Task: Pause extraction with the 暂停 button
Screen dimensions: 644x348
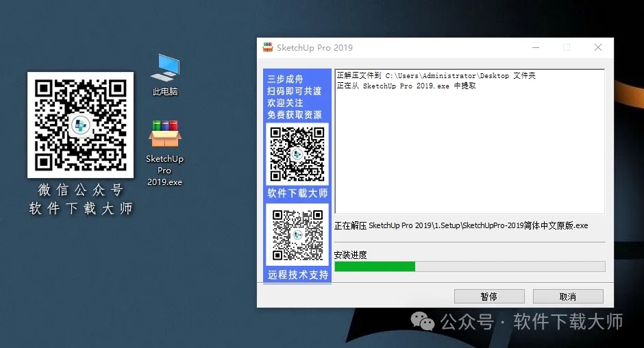Action: click(x=489, y=297)
